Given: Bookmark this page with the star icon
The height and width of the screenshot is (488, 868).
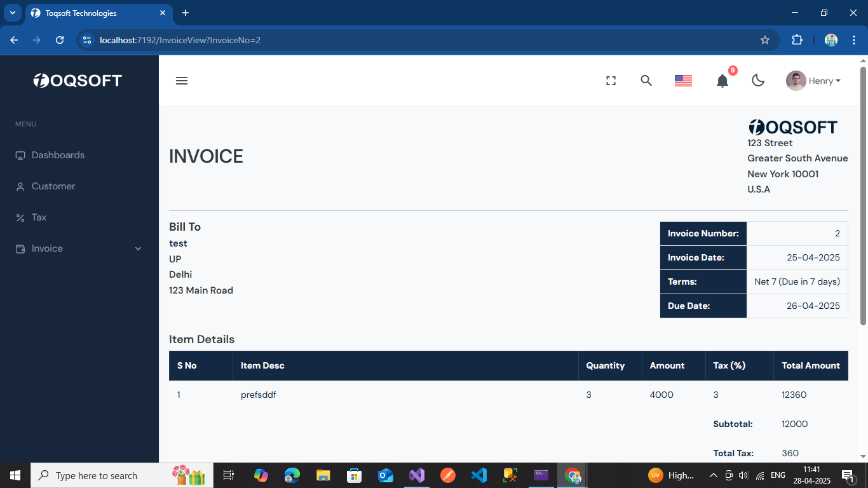Looking at the screenshot, I should [x=765, y=40].
